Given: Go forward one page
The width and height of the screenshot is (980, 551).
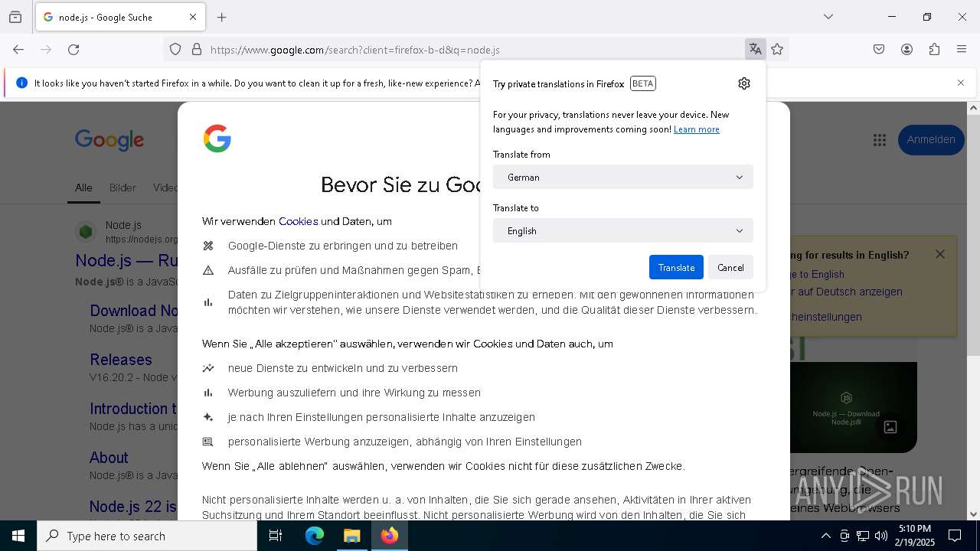Looking at the screenshot, I should click(46, 49).
